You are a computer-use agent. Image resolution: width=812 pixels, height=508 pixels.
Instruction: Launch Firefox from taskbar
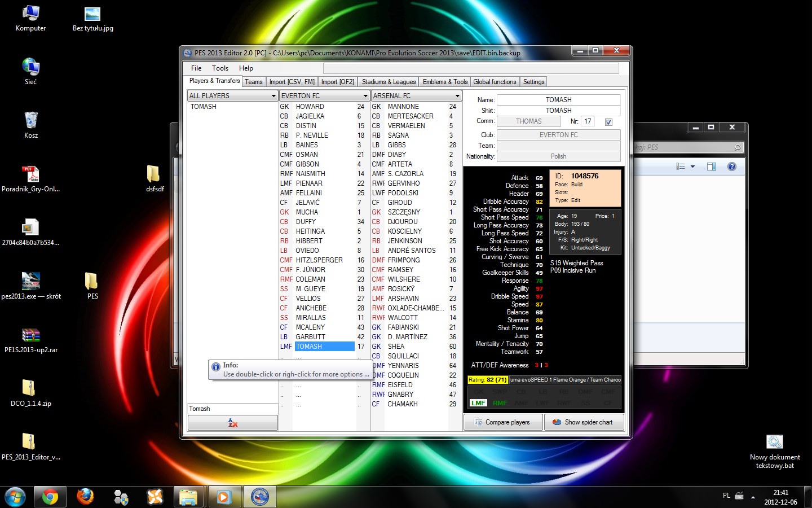[x=85, y=497]
